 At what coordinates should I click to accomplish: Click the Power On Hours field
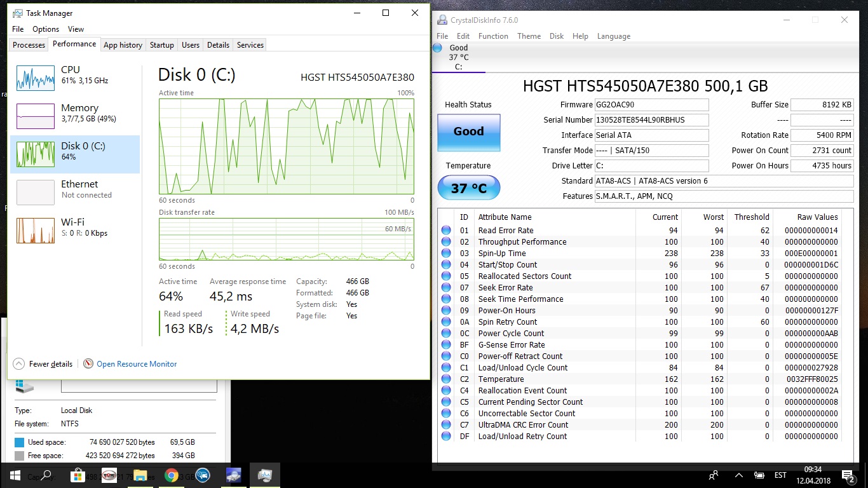pyautogui.click(x=822, y=166)
